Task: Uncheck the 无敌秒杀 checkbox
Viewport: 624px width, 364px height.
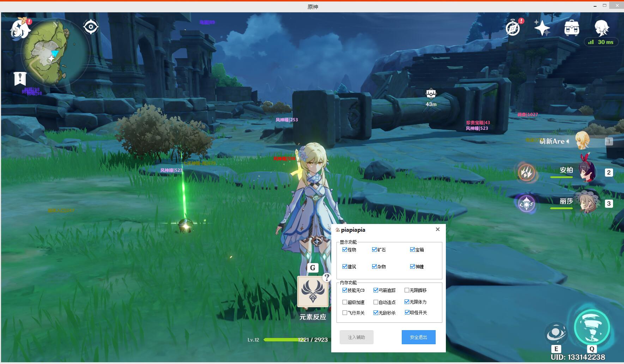Action: point(376,313)
